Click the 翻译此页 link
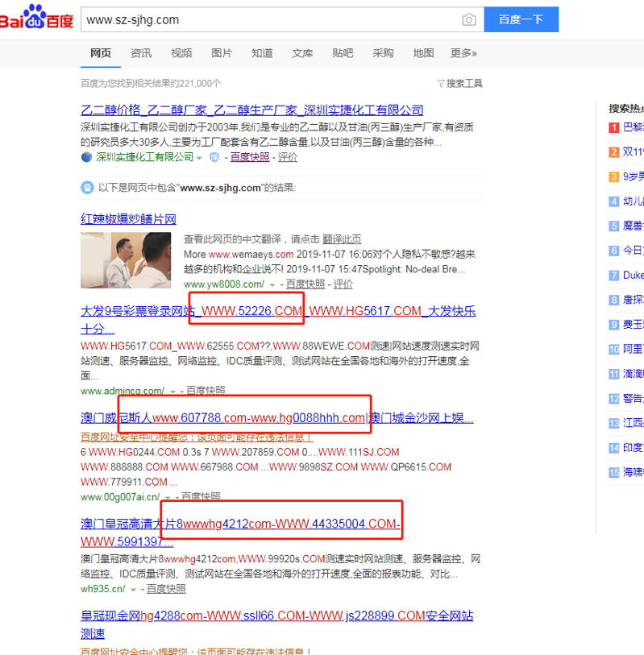Image resolution: width=644 pixels, height=655 pixels. [x=342, y=239]
